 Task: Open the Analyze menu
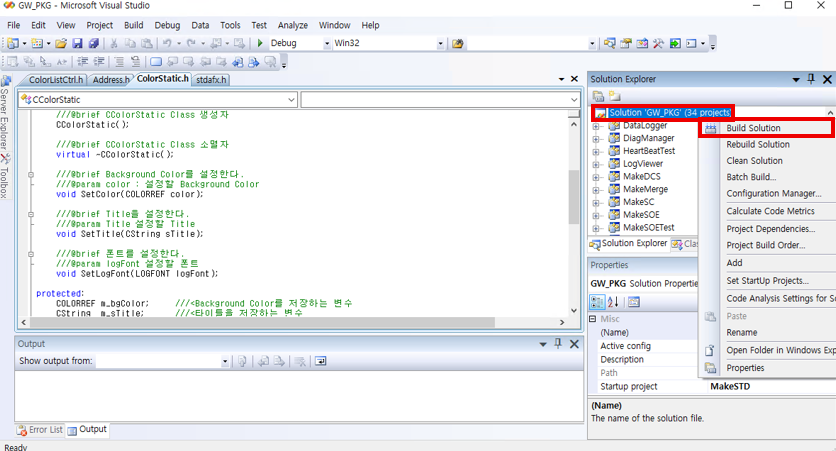tap(293, 24)
